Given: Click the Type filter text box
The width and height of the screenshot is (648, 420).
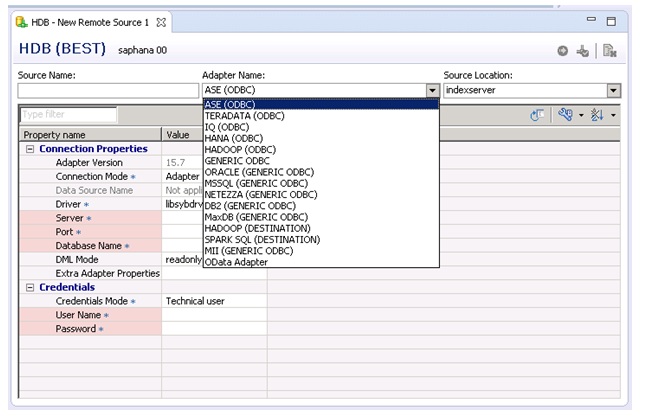Looking at the screenshot, I should 69,115.
